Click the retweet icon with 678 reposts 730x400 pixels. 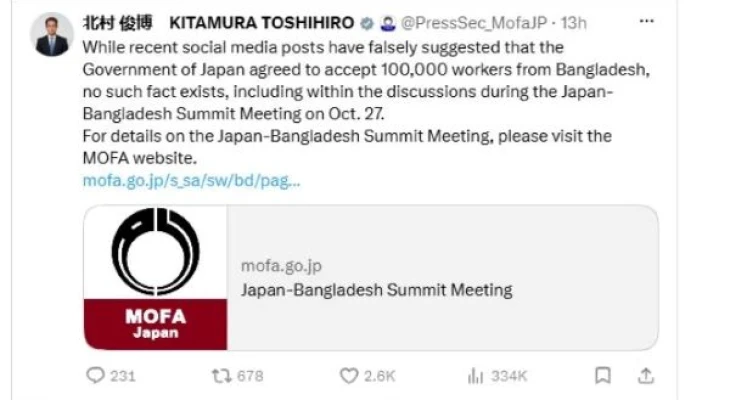[222, 376]
